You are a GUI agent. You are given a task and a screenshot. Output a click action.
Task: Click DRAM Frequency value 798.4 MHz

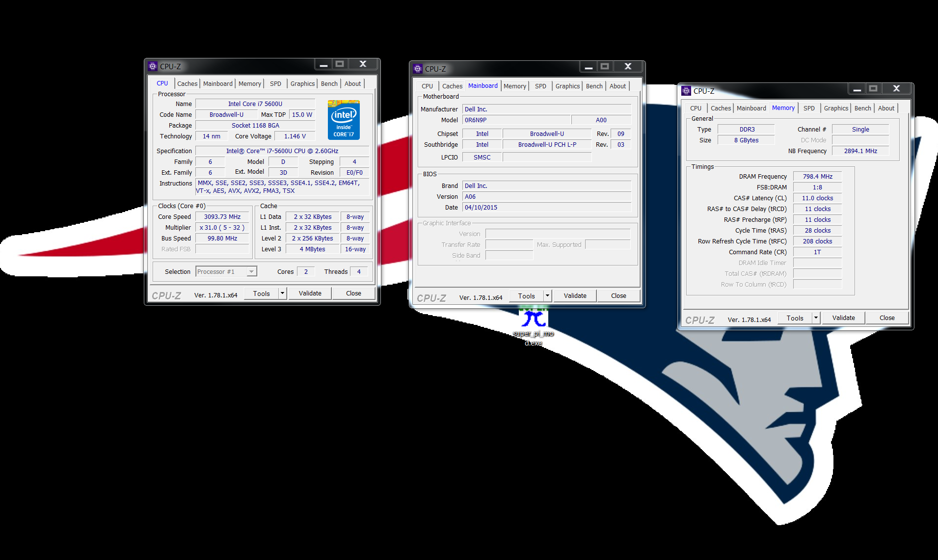click(x=817, y=177)
